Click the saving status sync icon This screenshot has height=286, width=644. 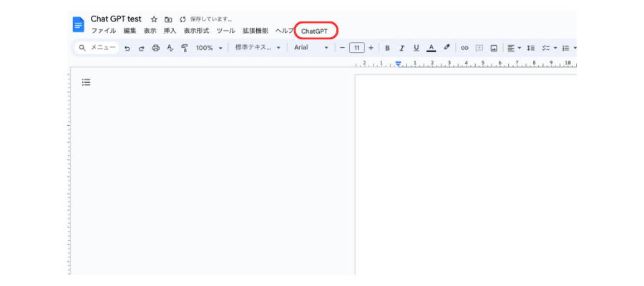(183, 19)
